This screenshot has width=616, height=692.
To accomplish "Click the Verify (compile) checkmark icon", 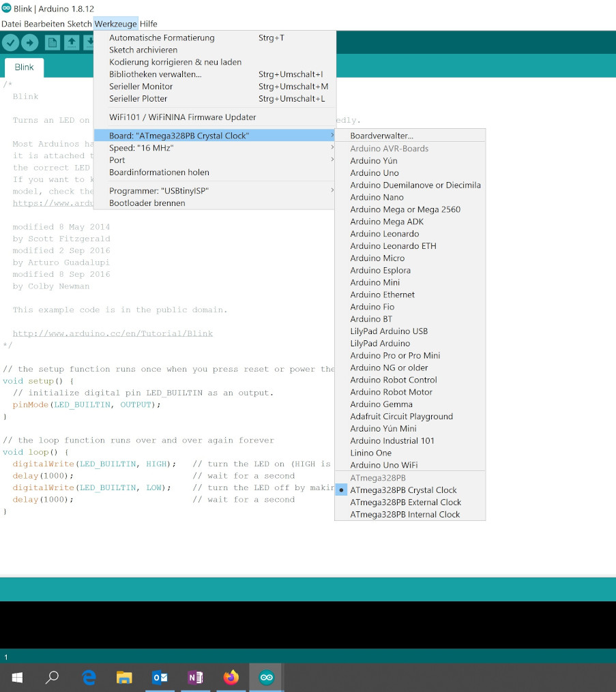I will click(x=10, y=42).
